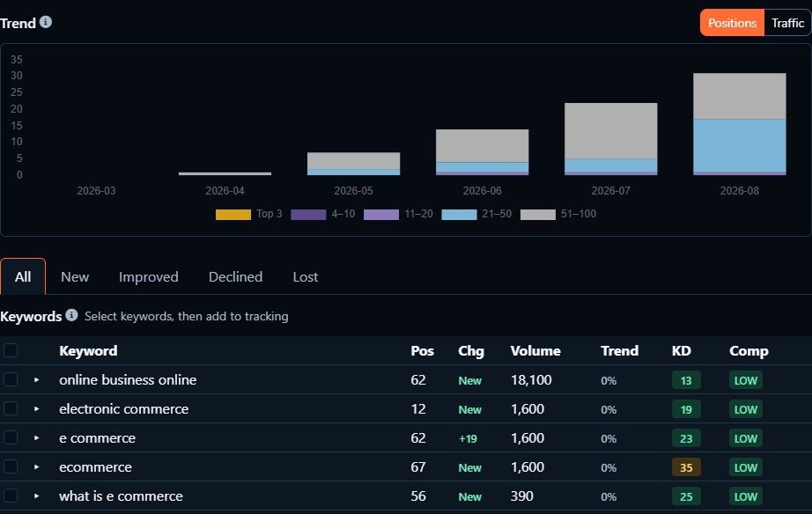Check the 'e commerce' row checkbox
This screenshot has height=514, width=812.
(11, 437)
